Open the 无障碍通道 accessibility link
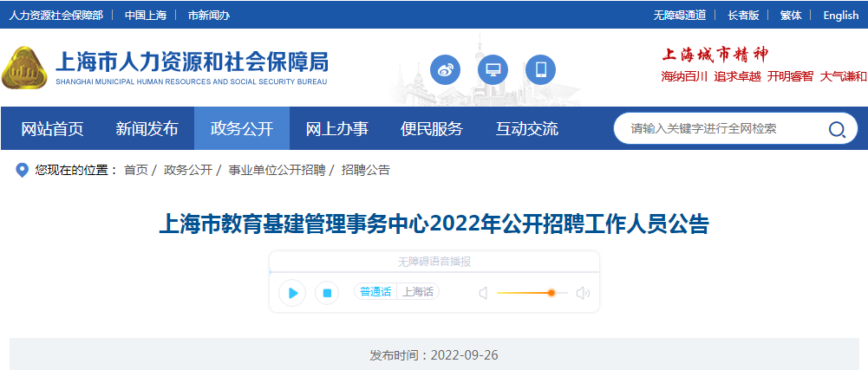 (679, 15)
